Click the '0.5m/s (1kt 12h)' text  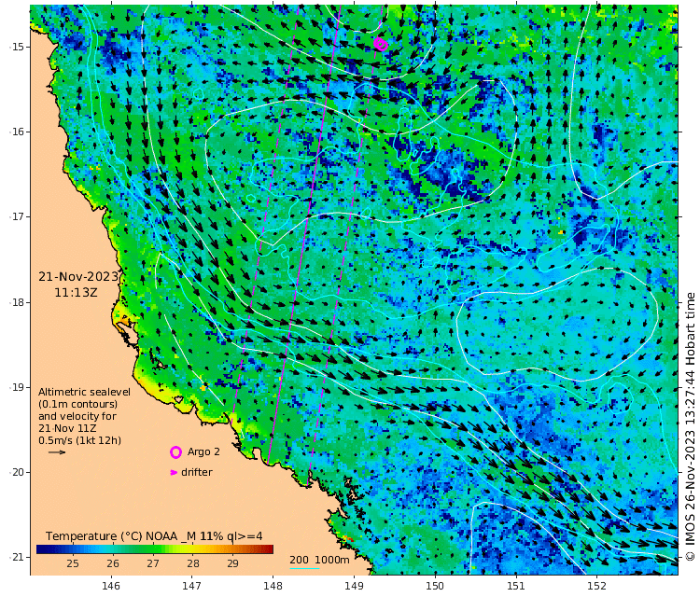coord(79,440)
